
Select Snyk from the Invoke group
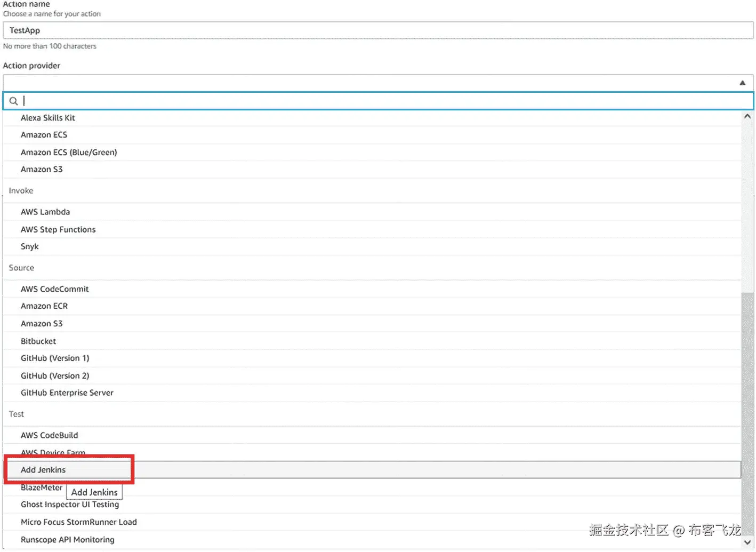(372, 246)
